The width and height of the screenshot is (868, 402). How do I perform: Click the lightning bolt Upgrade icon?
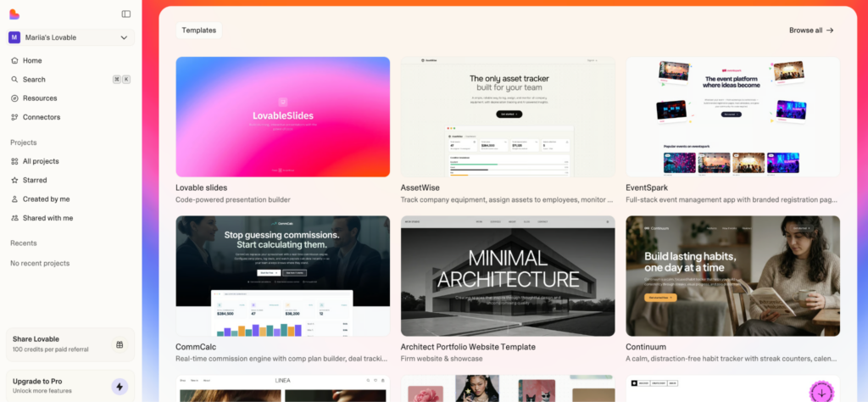coord(120,386)
